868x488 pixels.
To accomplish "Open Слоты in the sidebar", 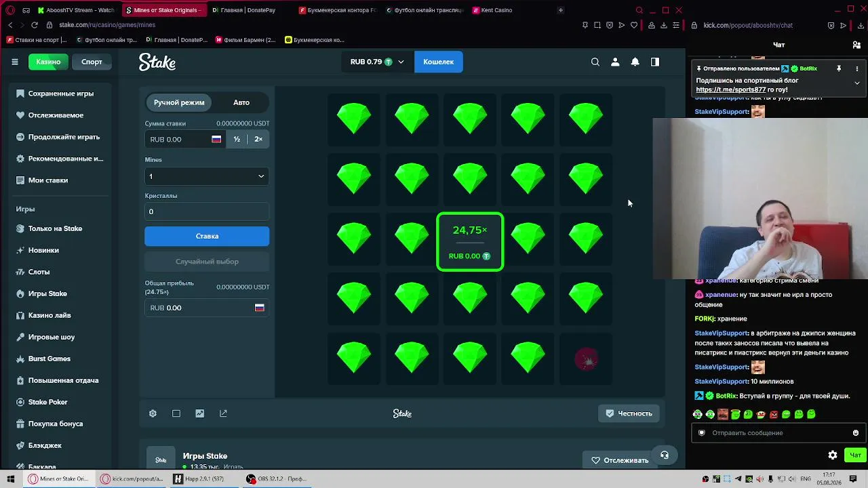I will tap(39, 272).
